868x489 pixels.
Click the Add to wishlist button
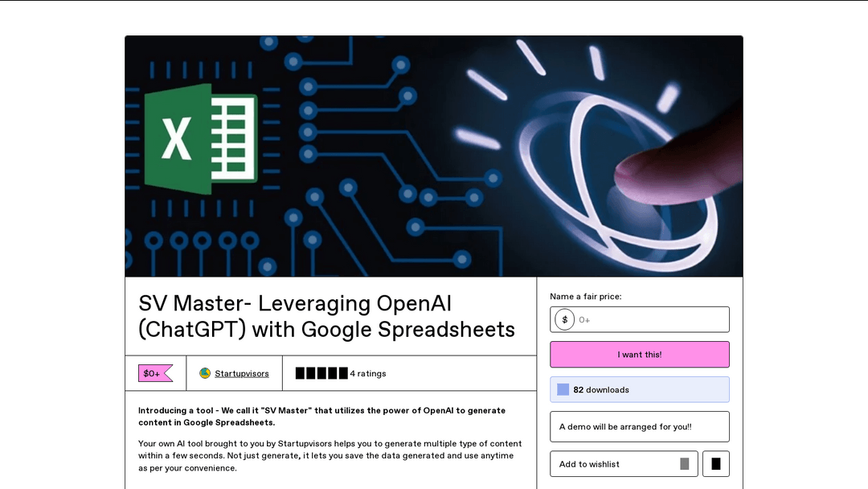point(624,464)
